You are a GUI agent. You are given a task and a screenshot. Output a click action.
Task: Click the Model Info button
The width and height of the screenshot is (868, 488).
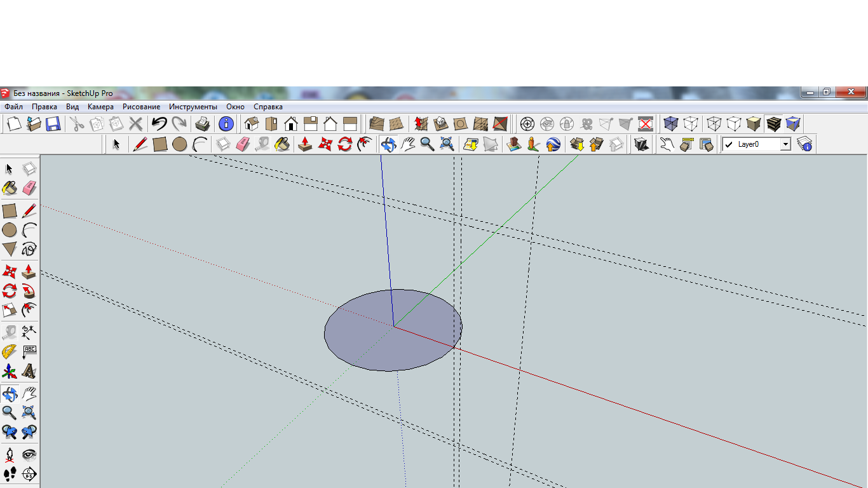pyautogui.click(x=226, y=124)
